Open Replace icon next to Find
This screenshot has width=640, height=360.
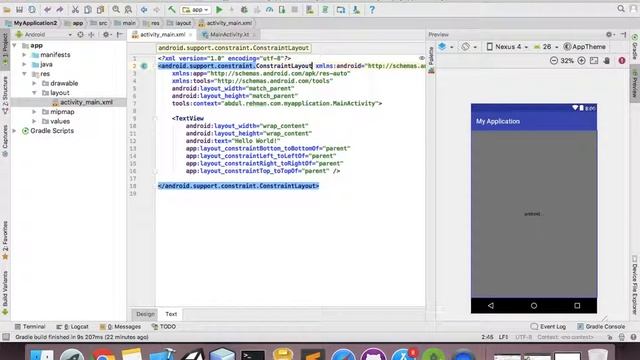[x=128, y=9]
